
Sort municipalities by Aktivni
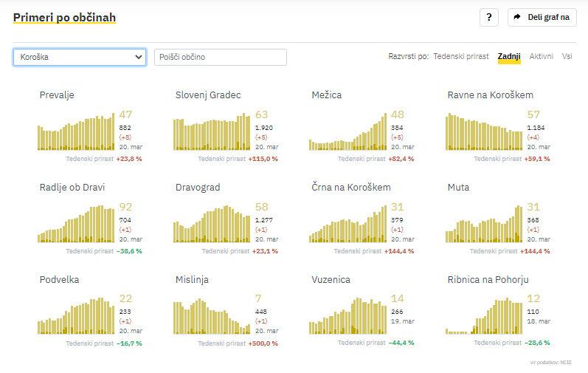click(541, 56)
